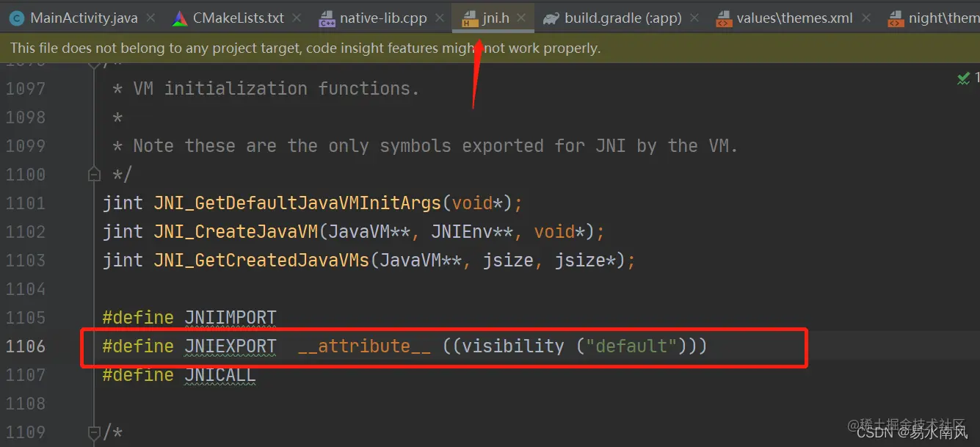Click the JNIEXPORT macro name
The image size is (980, 447).
(x=231, y=346)
